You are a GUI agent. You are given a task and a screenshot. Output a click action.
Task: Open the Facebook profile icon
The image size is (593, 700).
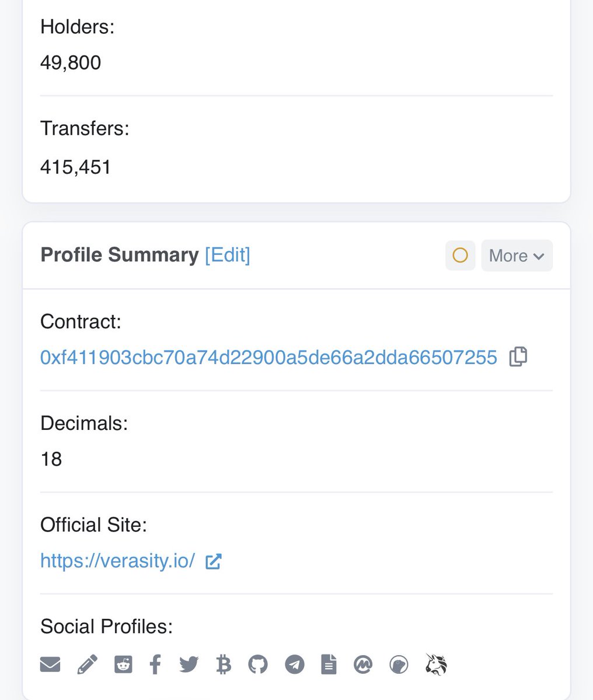click(x=155, y=664)
